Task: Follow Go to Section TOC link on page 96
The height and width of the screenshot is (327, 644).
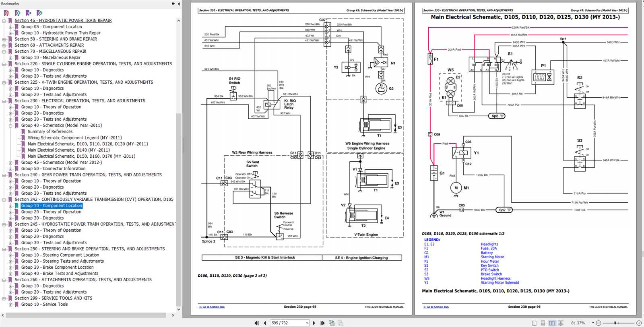Action: 436,307
